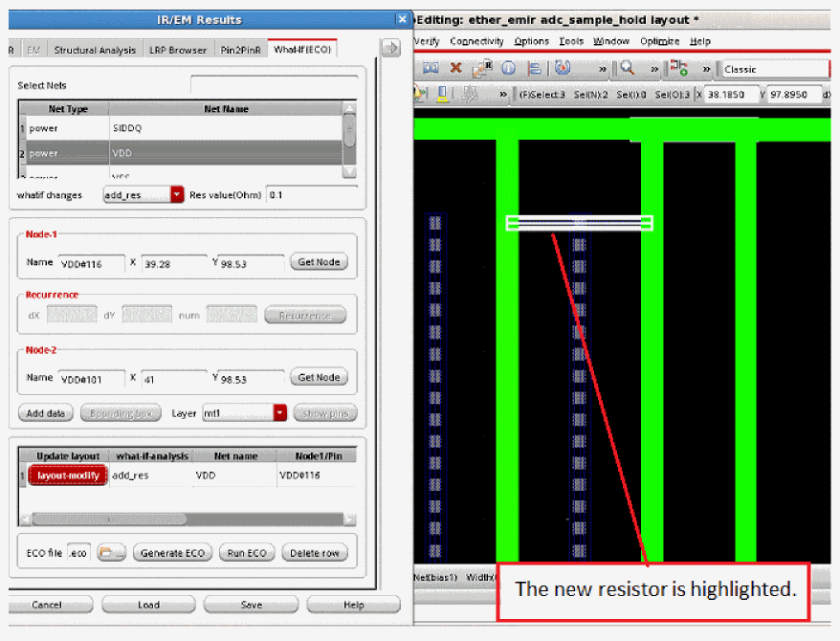Click the right-arrow icon beside the tabs
This screenshot has height=641, width=840.
[390, 48]
